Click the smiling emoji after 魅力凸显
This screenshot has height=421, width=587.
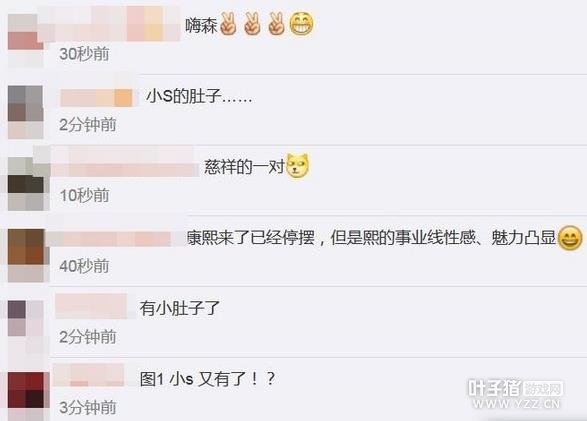tap(570, 238)
